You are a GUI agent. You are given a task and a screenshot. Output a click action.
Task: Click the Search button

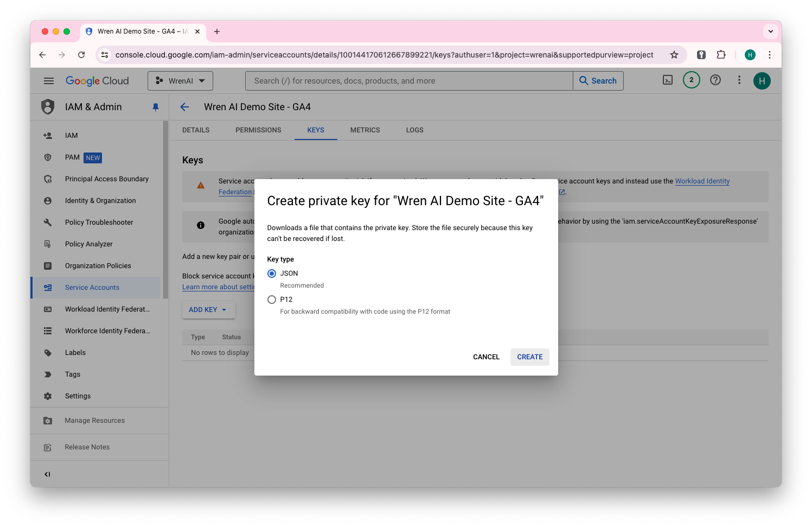tap(598, 81)
